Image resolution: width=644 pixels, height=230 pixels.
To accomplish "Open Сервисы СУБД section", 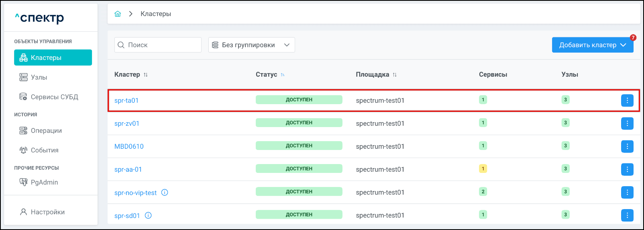I will coord(54,97).
